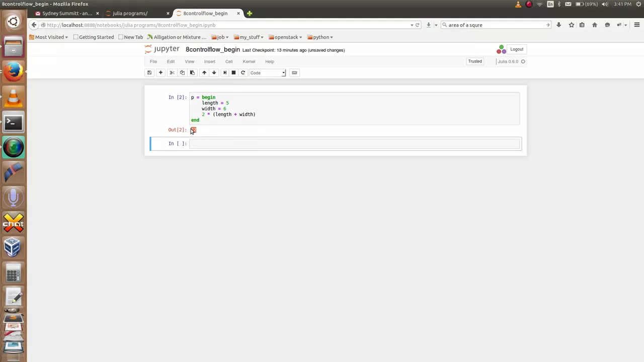Click inside the In [2] code cell
This screenshot has height=362, width=644.
354,109
